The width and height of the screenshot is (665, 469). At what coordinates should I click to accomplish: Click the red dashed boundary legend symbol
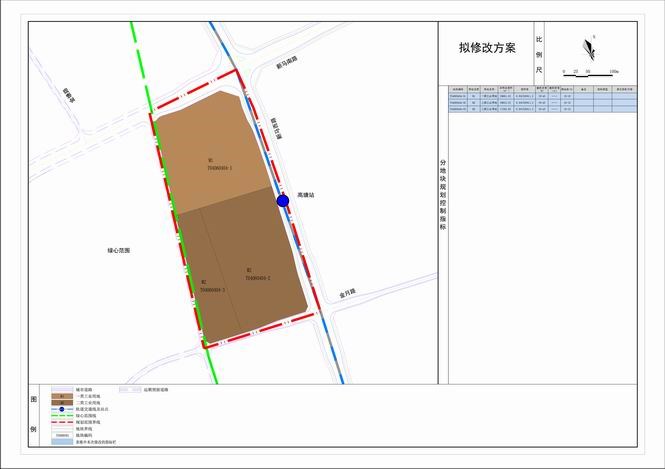tap(61, 422)
